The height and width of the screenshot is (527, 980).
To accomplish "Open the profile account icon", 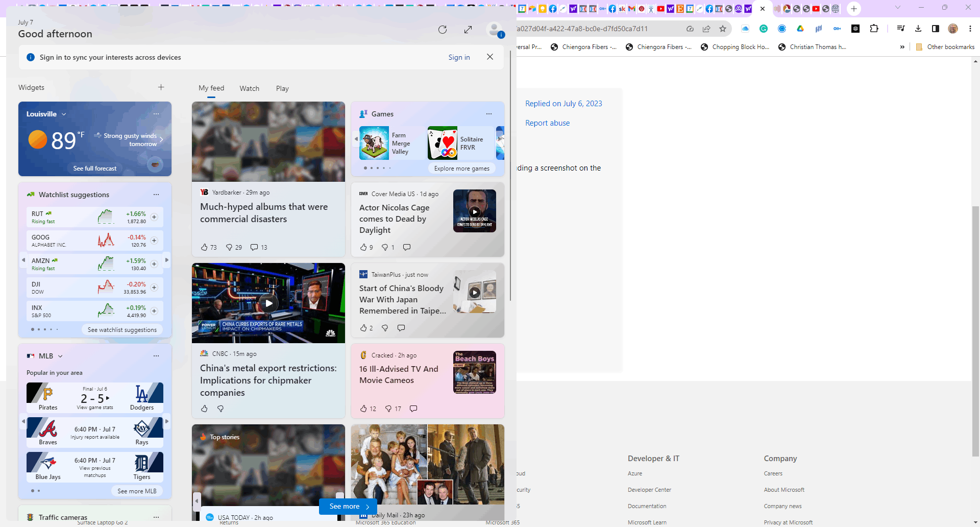I will [x=494, y=30].
